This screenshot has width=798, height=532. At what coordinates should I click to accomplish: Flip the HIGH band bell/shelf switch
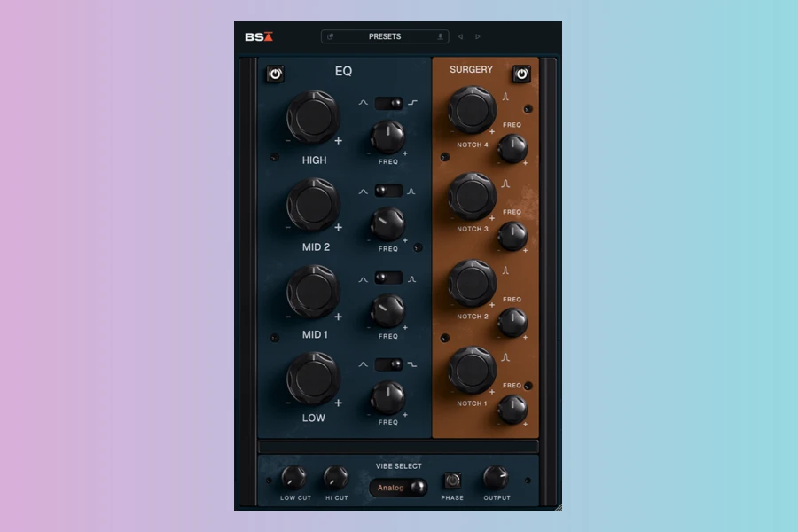click(388, 104)
